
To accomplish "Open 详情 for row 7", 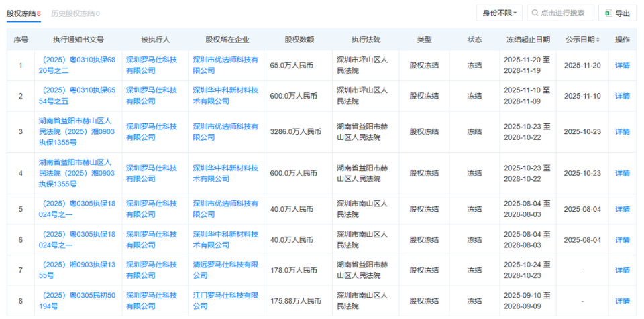I will 623,270.
